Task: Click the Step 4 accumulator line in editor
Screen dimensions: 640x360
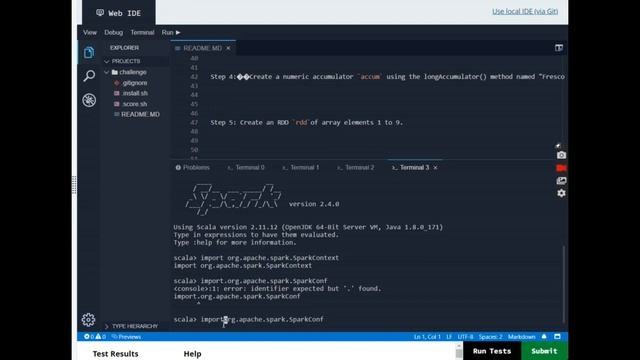Action: coord(387,77)
